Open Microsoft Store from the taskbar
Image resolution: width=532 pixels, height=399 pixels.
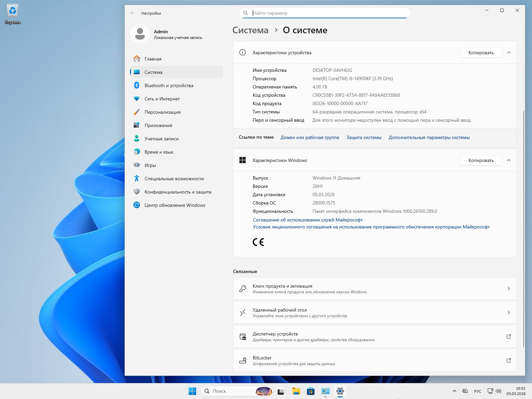point(311,391)
